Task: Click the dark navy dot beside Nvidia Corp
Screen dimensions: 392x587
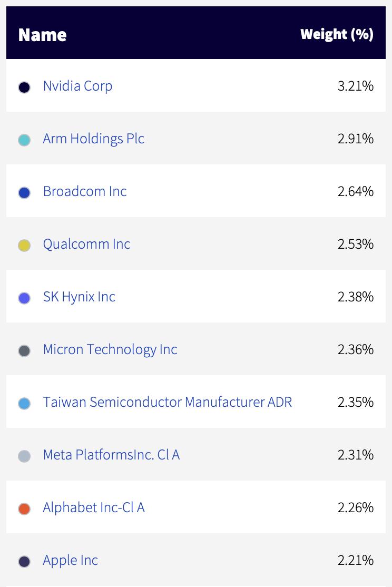Action: pyautogui.click(x=24, y=87)
